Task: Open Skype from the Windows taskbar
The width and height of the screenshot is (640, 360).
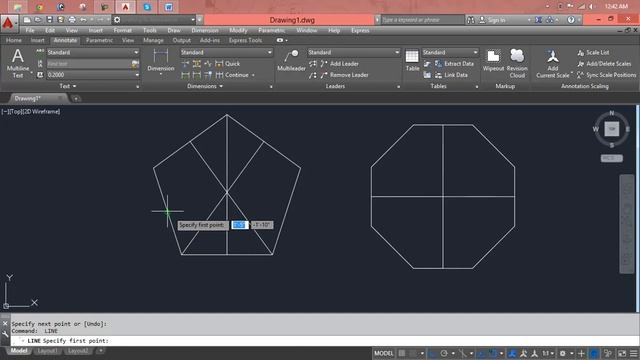Action: 147,7
